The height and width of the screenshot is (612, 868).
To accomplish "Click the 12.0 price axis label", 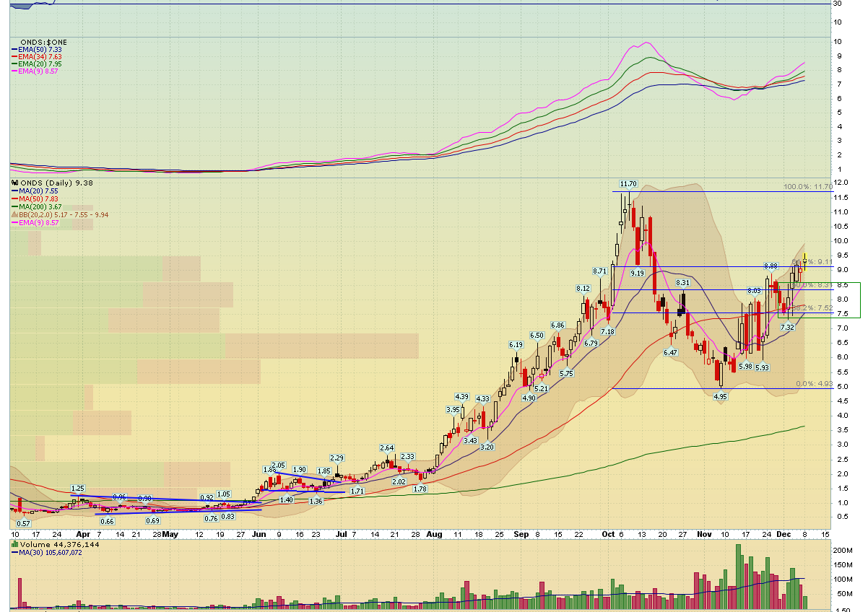I will [x=841, y=183].
